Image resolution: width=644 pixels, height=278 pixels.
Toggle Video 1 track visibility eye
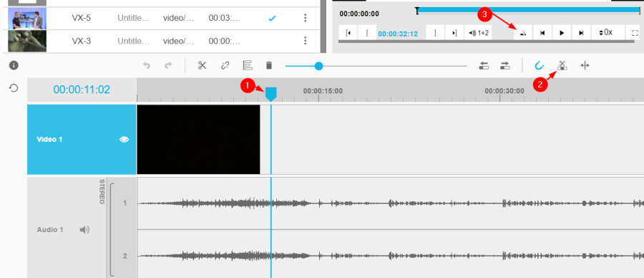tap(124, 140)
